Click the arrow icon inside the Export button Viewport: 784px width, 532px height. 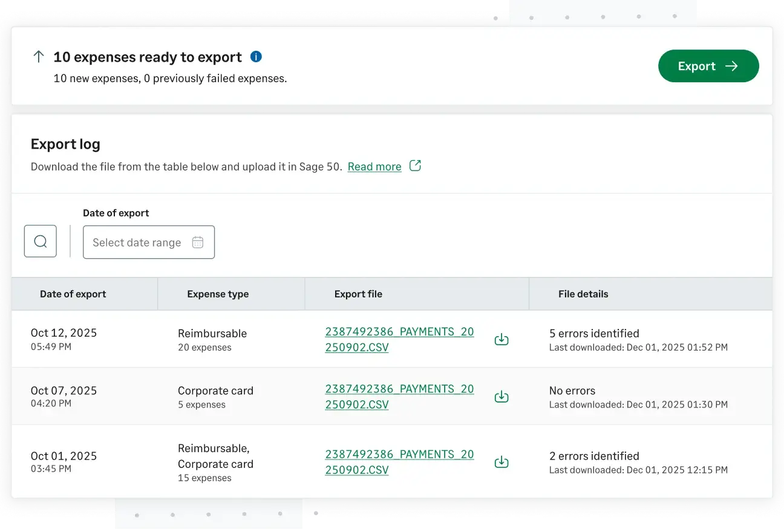(731, 66)
